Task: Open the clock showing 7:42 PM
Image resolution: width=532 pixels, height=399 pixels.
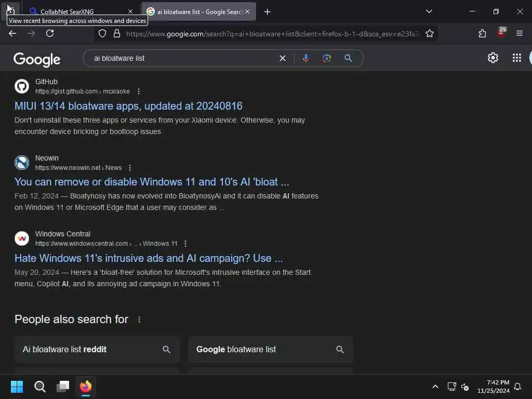Action: click(494, 387)
